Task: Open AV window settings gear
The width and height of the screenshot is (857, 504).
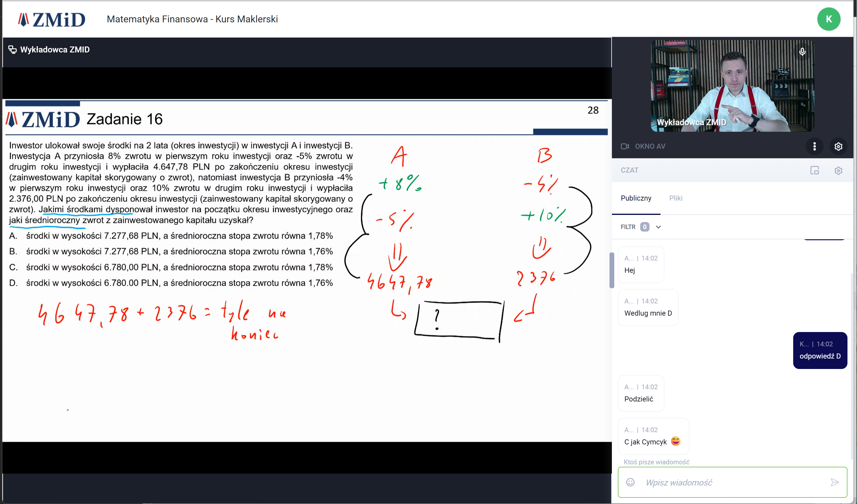Action: [838, 146]
